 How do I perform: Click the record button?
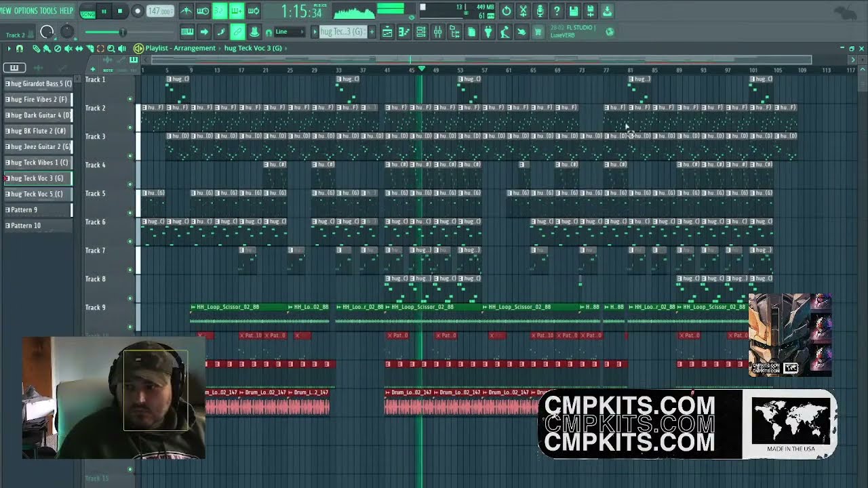click(137, 12)
